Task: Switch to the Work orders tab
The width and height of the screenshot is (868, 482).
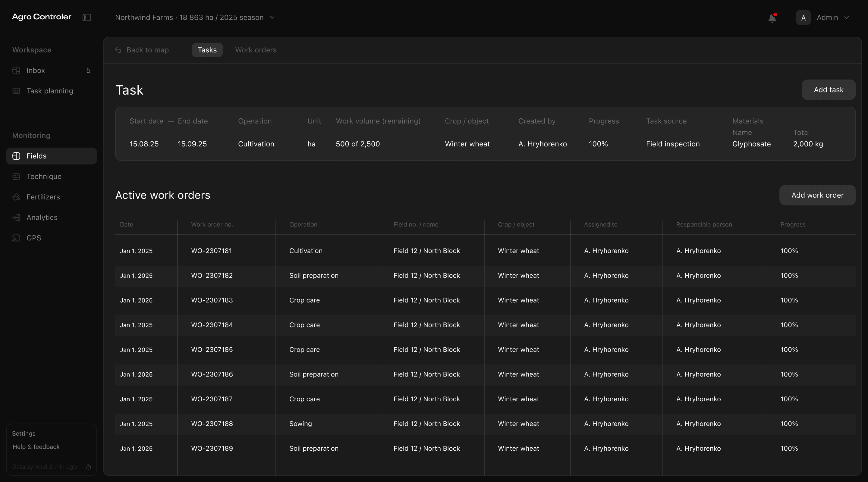Action: tap(256, 50)
